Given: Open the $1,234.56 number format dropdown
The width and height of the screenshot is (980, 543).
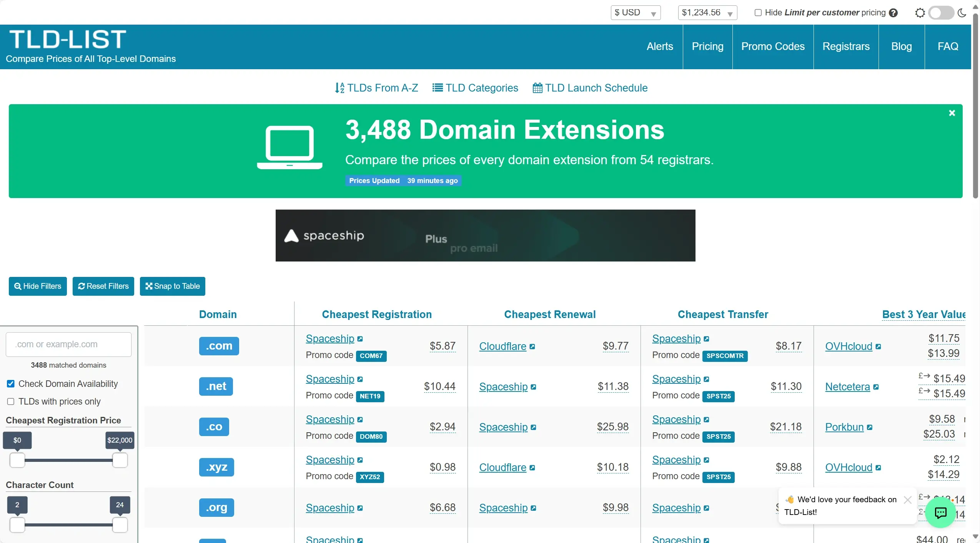Looking at the screenshot, I should pos(707,13).
